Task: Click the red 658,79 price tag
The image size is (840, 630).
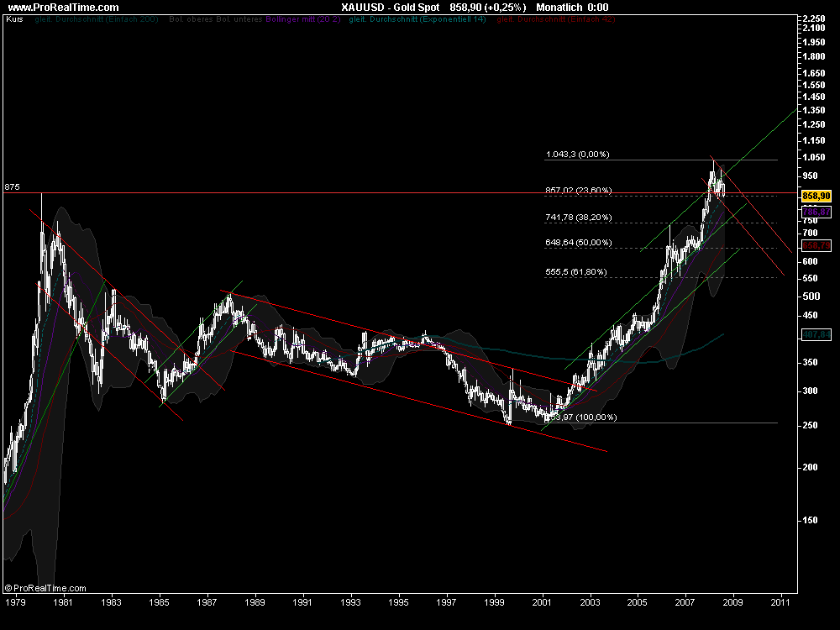Action: coord(816,245)
